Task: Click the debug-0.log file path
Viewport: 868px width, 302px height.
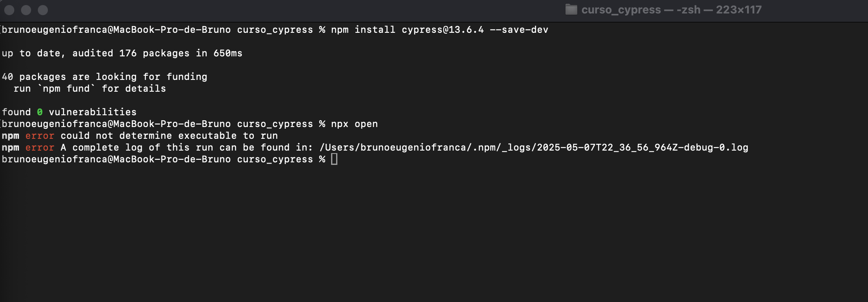Action: click(x=534, y=148)
